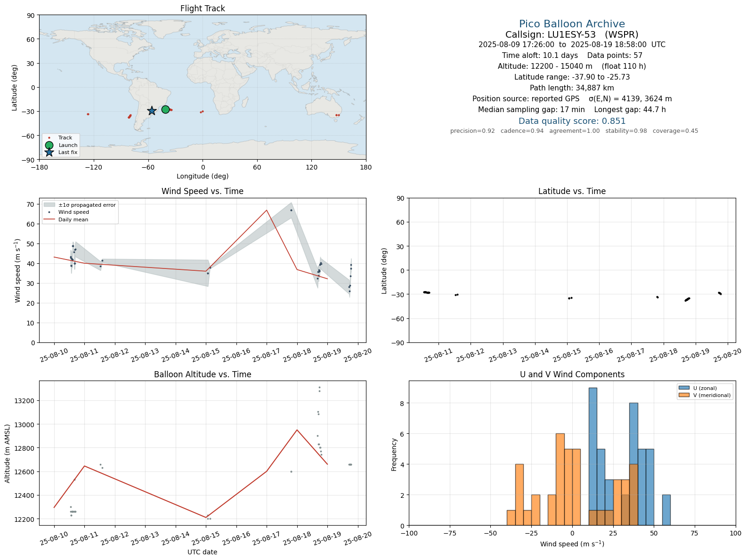Click the rightmost blue histogram bar near 57 m/s
747x560 pixels.
[x=666, y=510]
